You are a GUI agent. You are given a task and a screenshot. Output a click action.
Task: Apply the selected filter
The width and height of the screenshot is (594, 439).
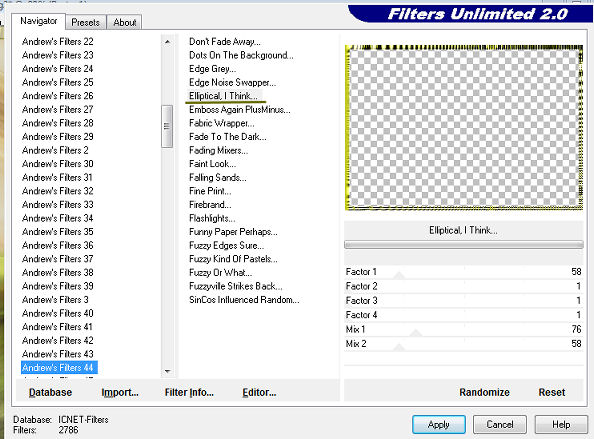439,425
